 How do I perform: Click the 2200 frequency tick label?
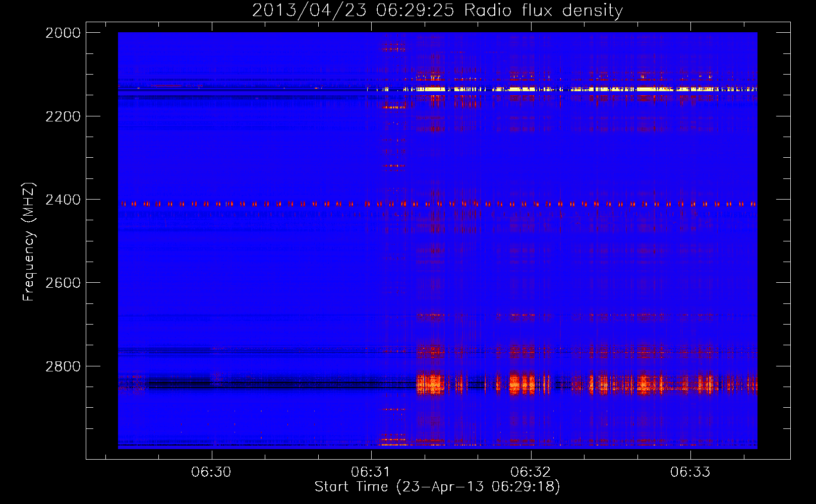point(63,116)
